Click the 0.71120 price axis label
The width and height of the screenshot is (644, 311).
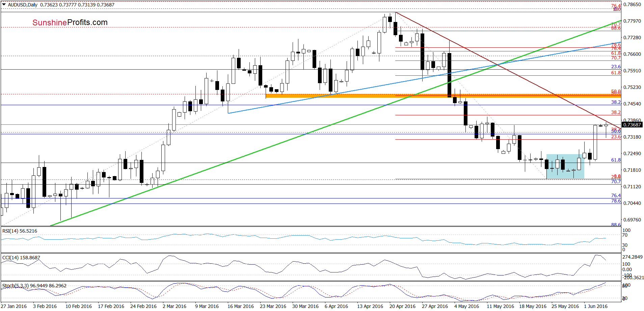click(632, 187)
